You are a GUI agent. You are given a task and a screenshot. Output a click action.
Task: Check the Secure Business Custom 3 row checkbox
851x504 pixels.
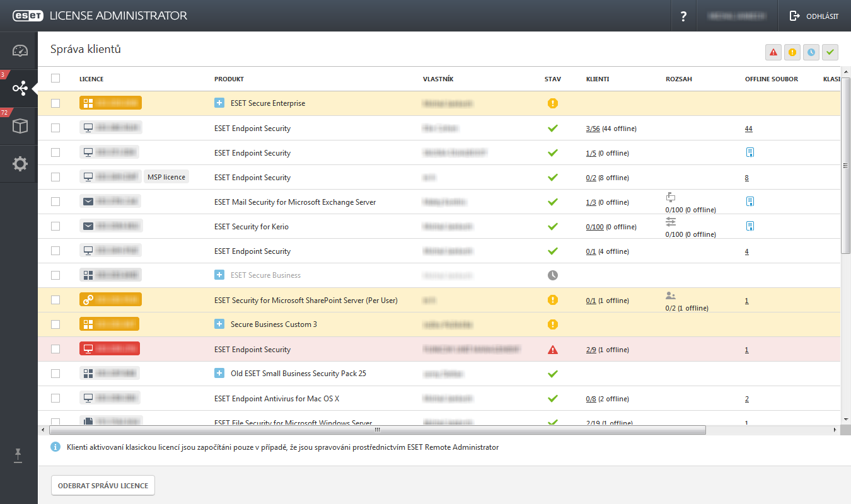(55, 324)
